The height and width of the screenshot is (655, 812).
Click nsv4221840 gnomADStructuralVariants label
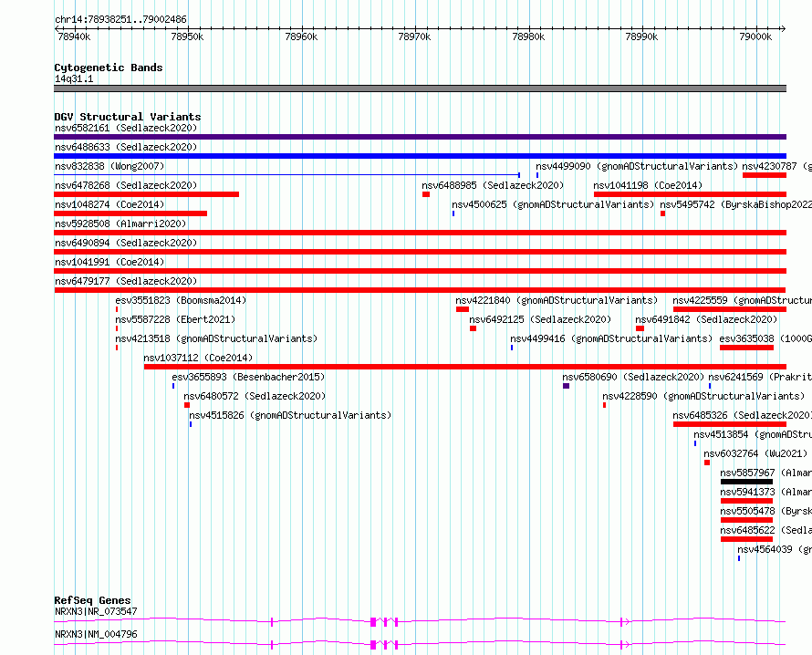point(557,300)
